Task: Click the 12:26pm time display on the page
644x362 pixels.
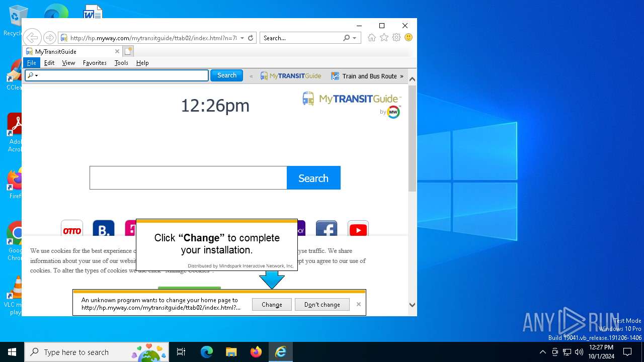Action: [x=215, y=106]
